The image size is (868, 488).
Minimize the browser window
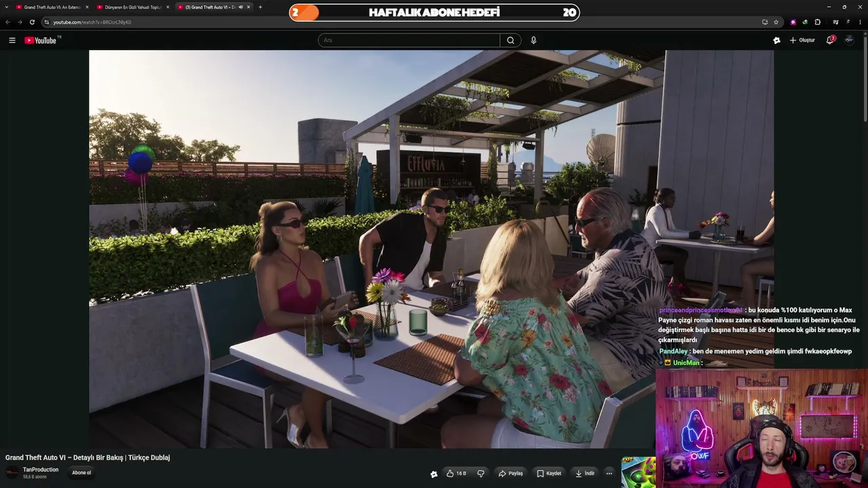(829, 7)
